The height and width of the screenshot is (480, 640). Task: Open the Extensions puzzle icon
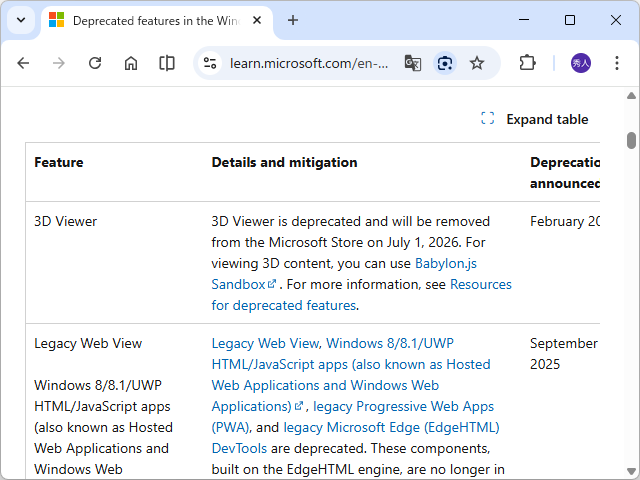pos(527,63)
